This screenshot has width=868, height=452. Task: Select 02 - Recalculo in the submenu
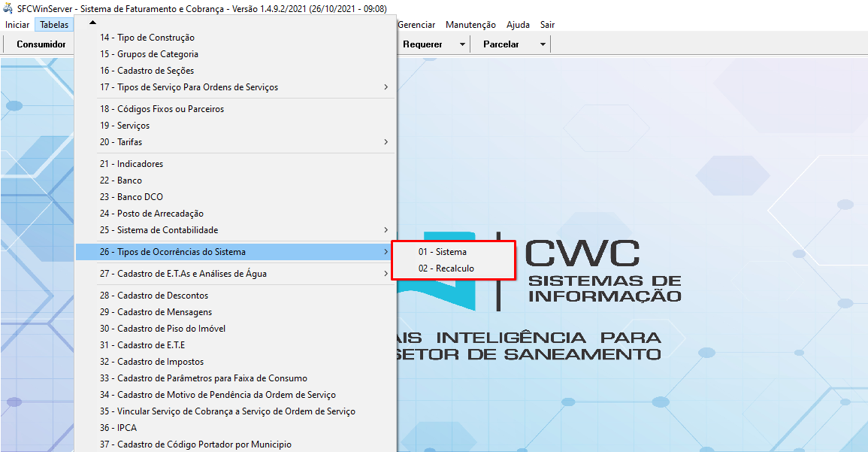[x=446, y=268]
